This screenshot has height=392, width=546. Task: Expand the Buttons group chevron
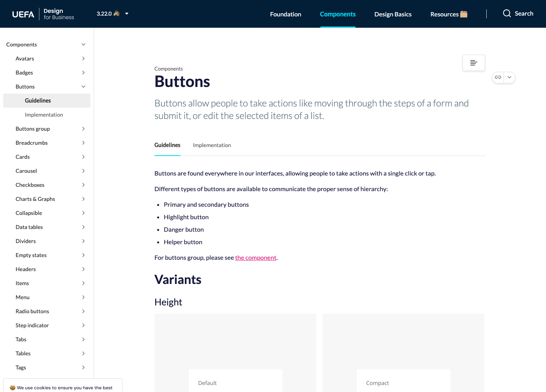pyautogui.click(x=83, y=129)
